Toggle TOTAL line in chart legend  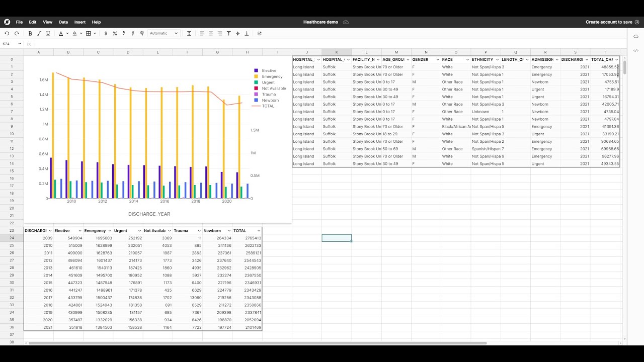264,106
